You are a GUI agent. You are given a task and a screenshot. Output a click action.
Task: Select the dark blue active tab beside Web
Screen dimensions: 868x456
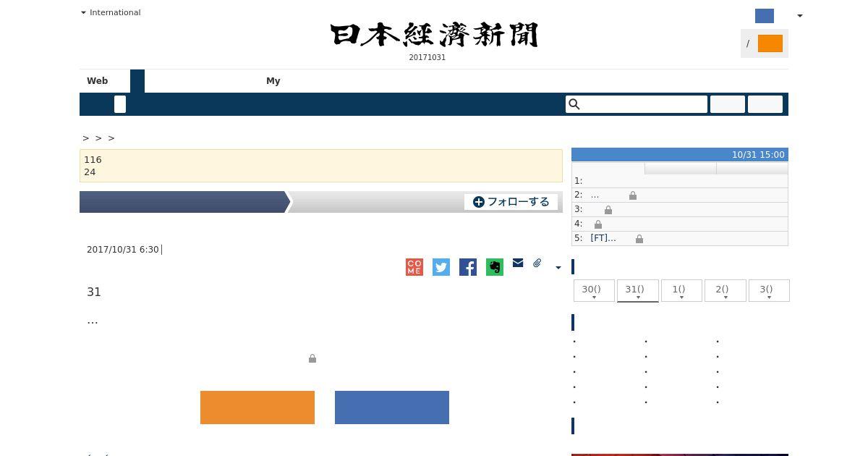137,81
